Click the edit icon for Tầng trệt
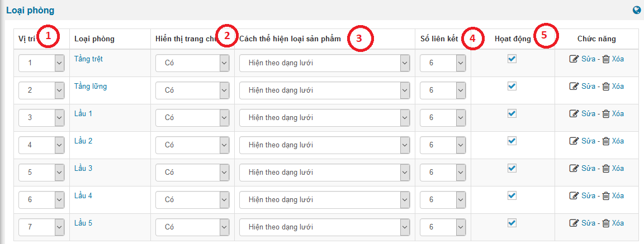Screen dimensions: 644x244 (574, 59)
